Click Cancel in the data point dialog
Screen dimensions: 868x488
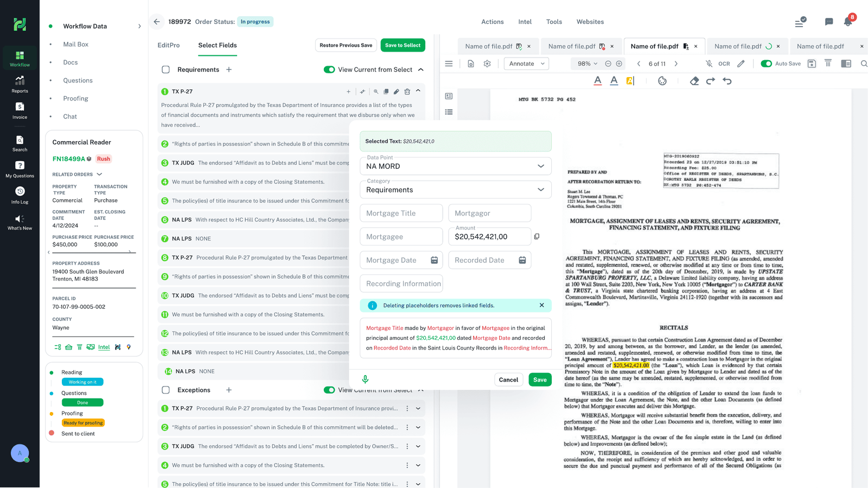pos(508,379)
